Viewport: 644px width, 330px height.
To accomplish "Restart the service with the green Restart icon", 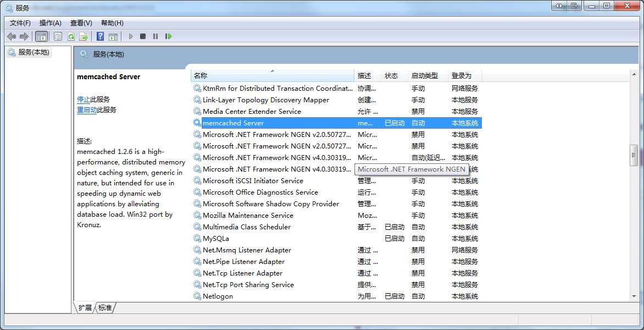I will [x=168, y=37].
